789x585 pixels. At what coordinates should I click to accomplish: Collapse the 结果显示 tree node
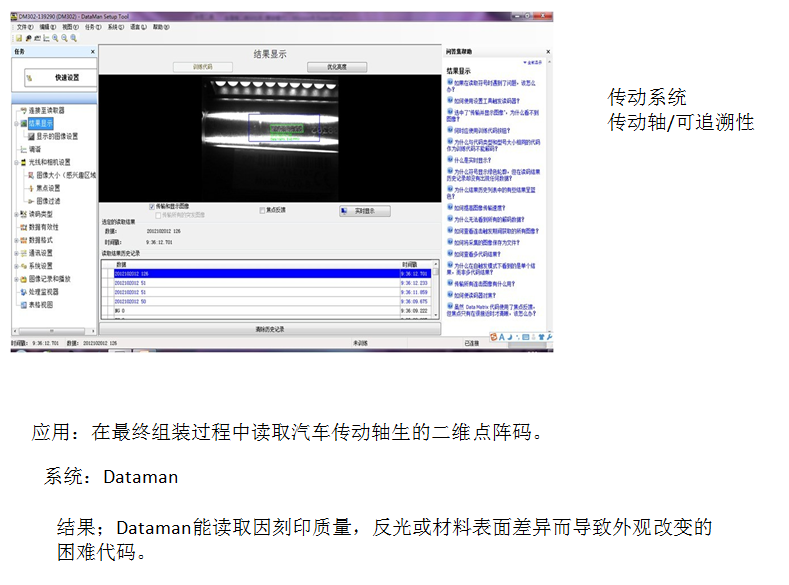17,123
